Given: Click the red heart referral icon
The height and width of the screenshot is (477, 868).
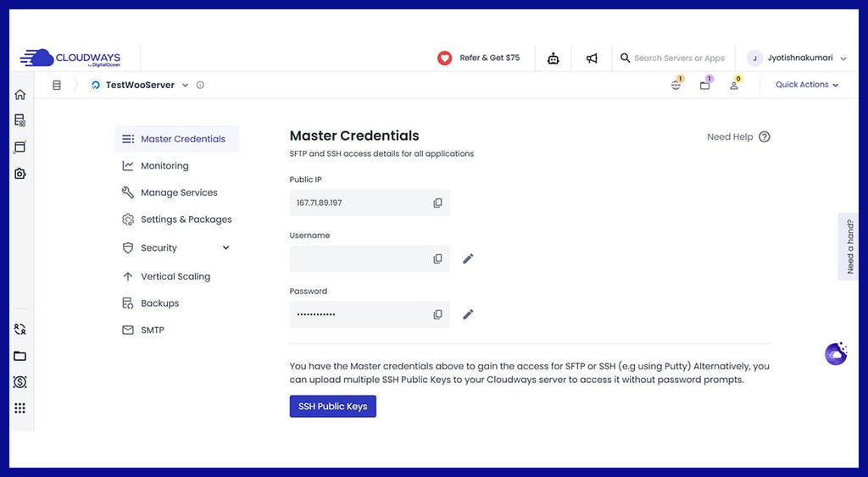Looking at the screenshot, I should coord(444,58).
